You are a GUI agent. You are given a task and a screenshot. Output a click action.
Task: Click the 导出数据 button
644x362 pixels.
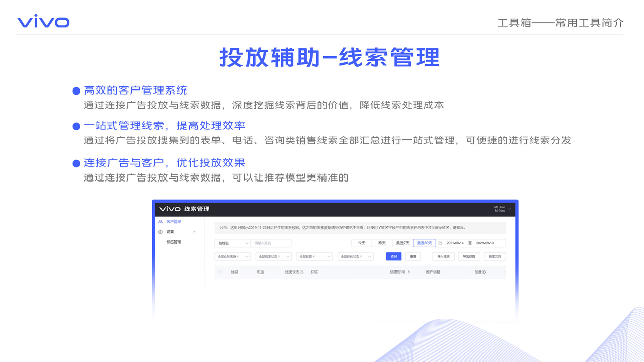tap(469, 256)
